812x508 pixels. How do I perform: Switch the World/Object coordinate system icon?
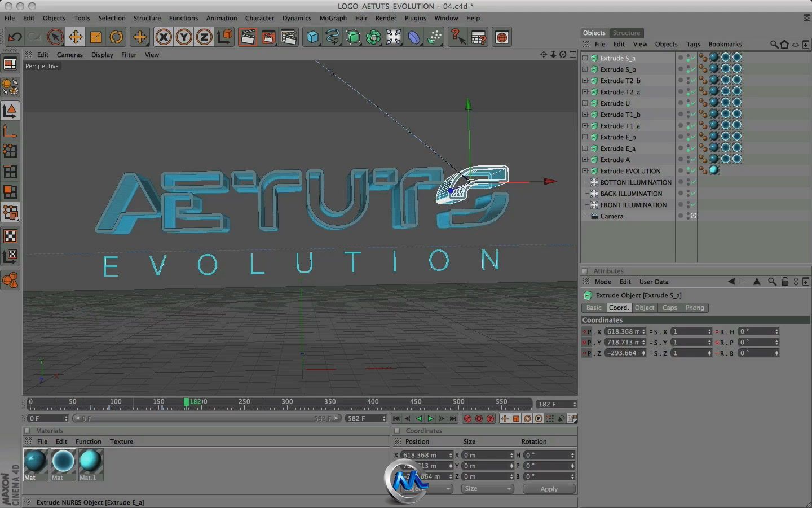pyautogui.click(x=224, y=37)
